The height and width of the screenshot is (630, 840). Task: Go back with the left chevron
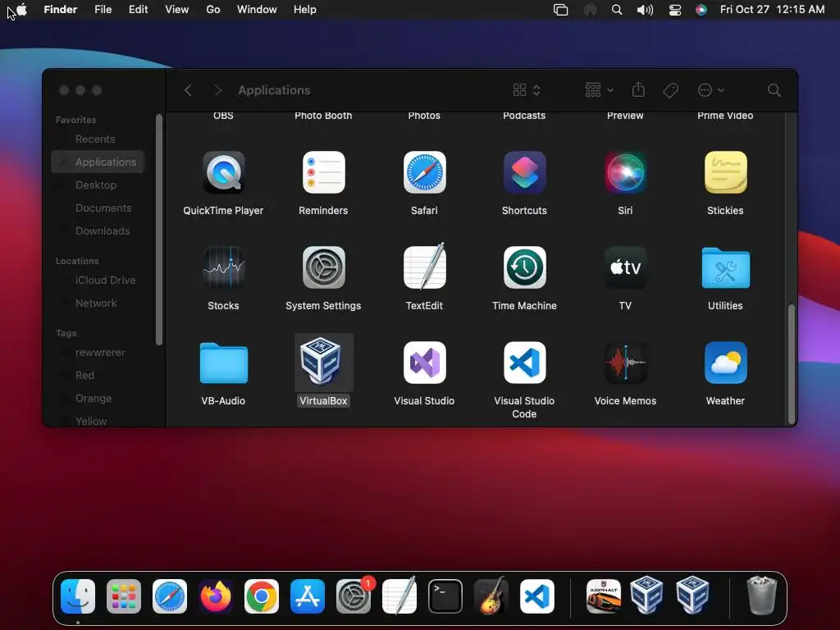point(188,90)
